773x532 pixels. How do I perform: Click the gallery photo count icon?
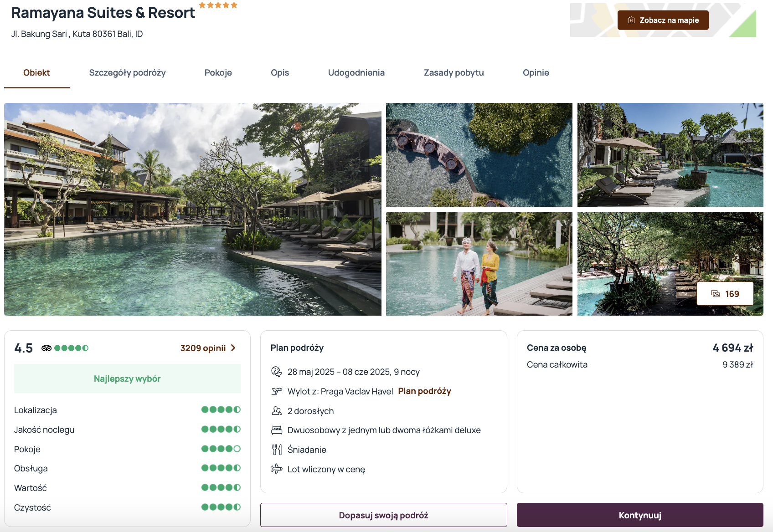[716, 294]
